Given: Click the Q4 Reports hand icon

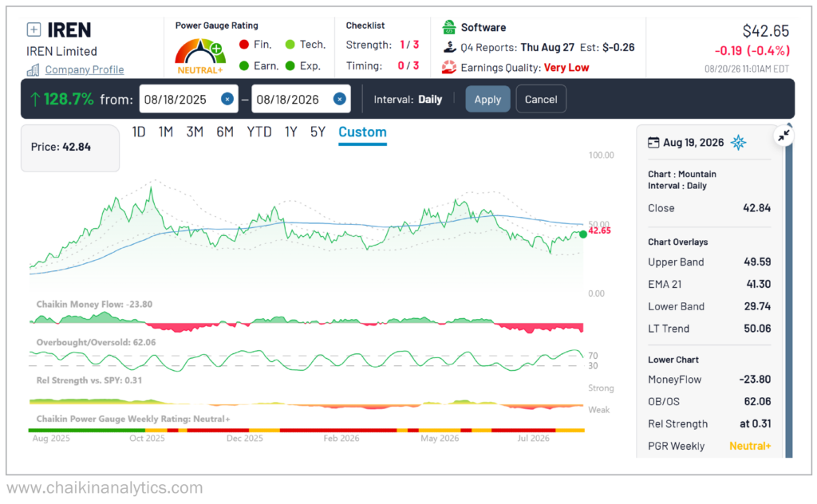Looking at the screenshot, I should coord(449,47).
